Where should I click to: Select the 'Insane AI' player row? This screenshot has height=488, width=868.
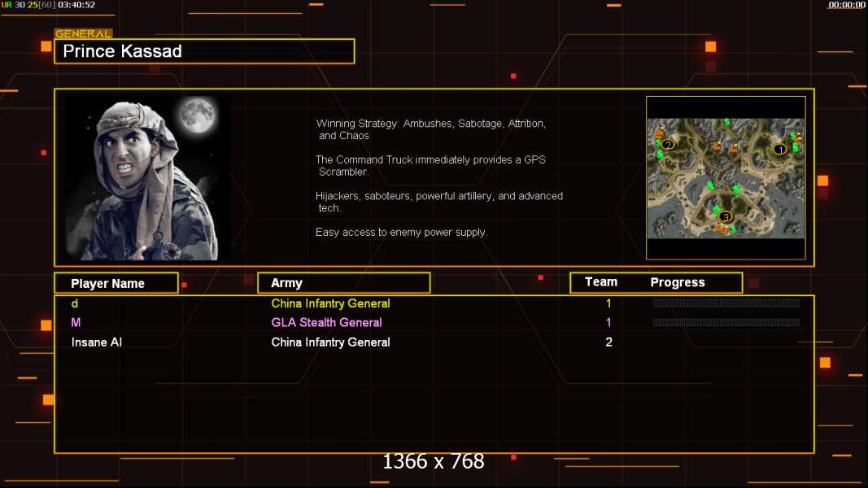[x=434, y=342]
